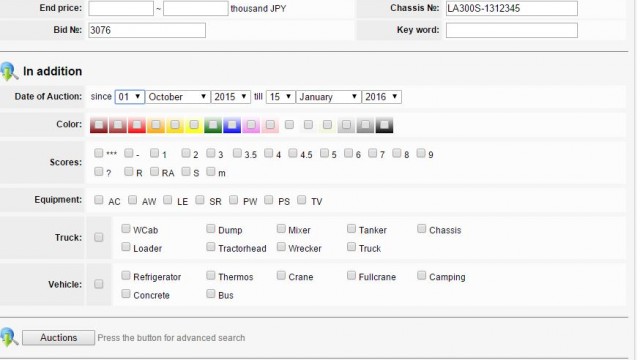
Task: Click the Key word input field
Action: (x=511, y=30)
